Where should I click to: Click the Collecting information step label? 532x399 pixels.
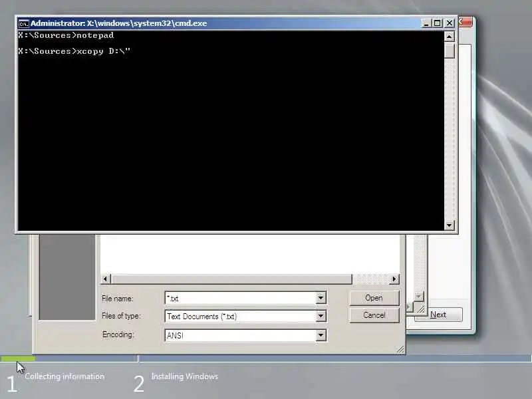(65, 376)
